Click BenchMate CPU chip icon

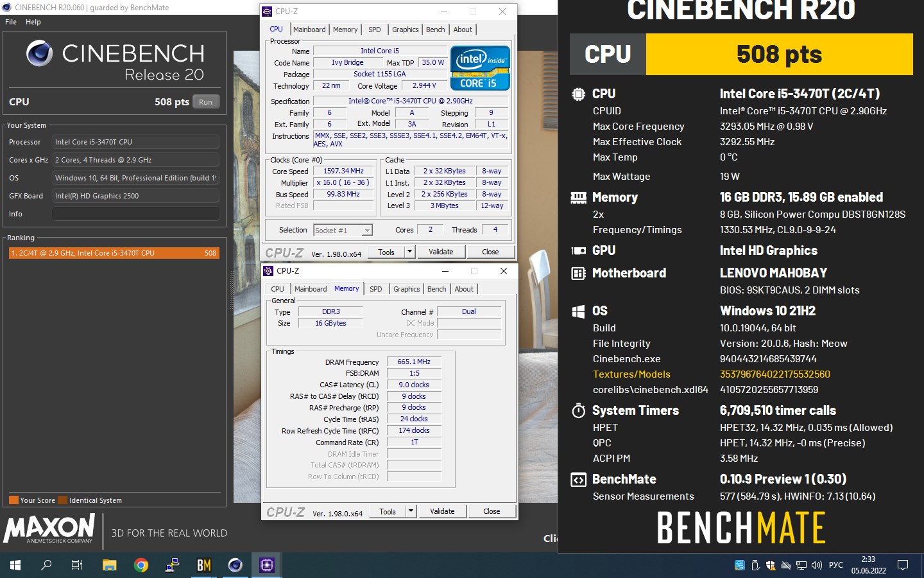578,94
